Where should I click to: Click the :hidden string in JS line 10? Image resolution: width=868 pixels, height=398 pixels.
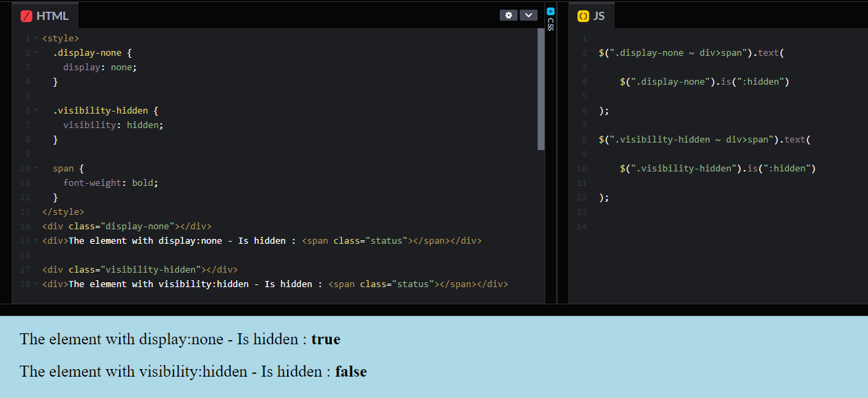tap(789, 168)
